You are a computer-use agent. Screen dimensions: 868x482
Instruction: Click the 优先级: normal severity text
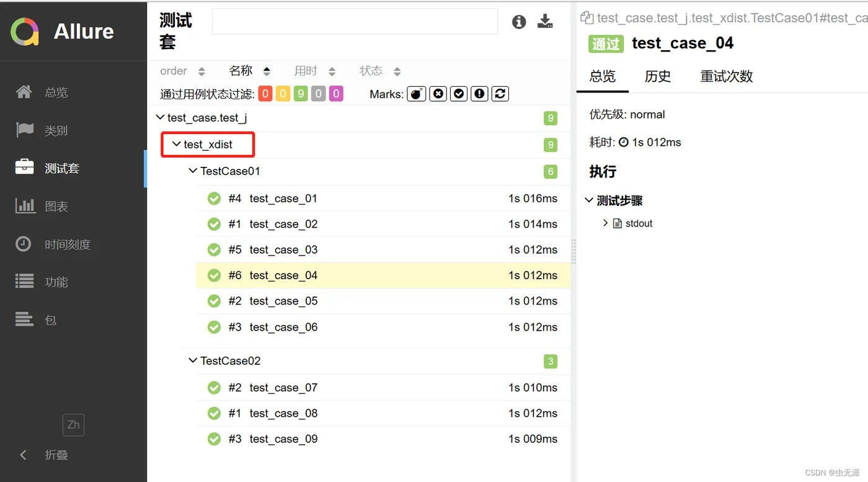[627, 115]
